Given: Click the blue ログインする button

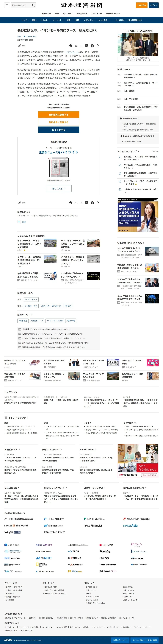Looking at the screenshot, I should [59, 130].
